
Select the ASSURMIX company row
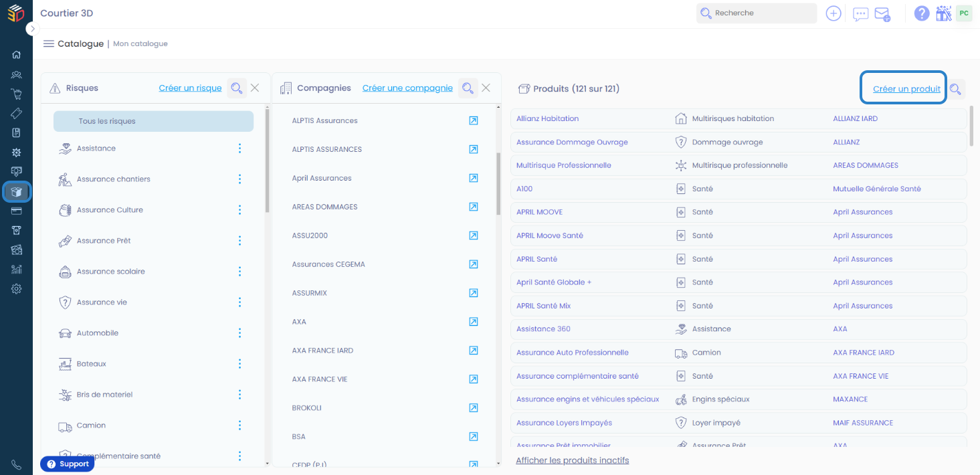click(x=385, y=293)
